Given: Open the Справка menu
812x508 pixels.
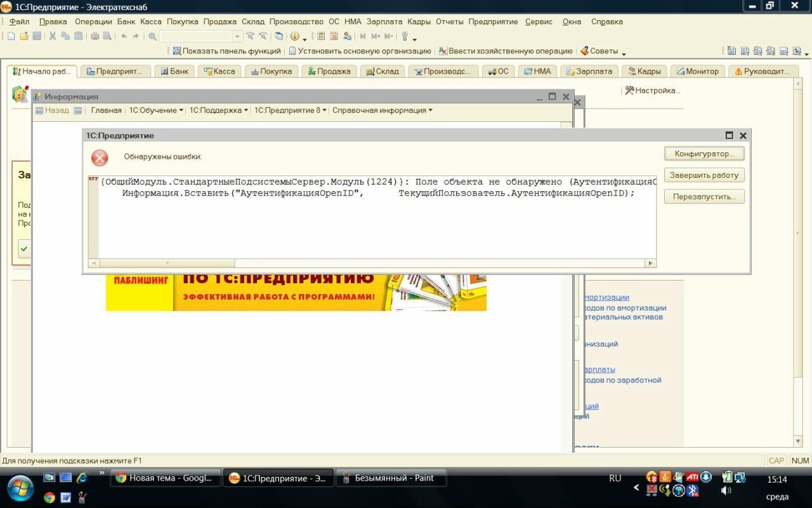Looking at the screenshot, I should [x=607, y=22].
